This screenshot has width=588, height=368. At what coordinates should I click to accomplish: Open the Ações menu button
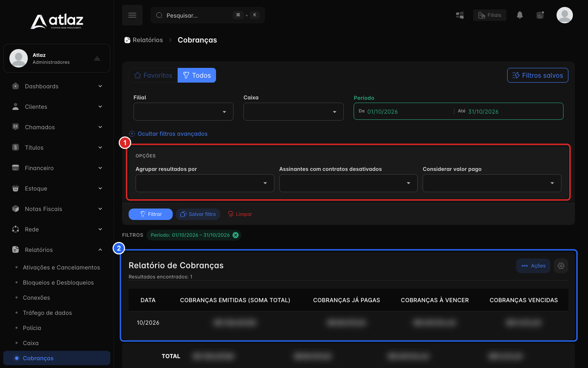pyautogui.click(x=533, y=266)
